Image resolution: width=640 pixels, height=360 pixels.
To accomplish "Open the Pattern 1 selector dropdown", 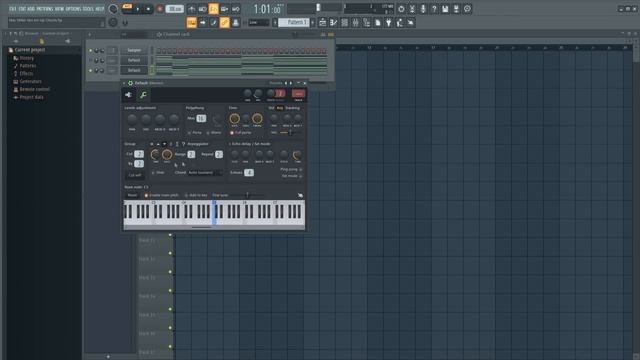I will pos(294,22).
